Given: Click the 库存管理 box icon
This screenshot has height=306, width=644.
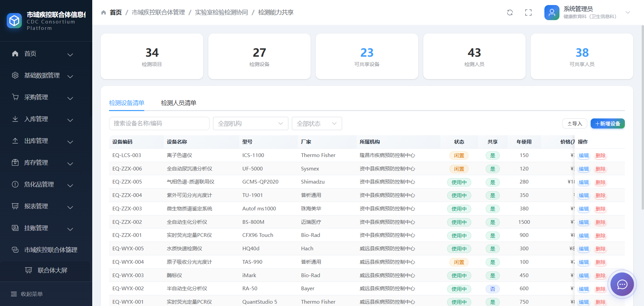Looking at the screenshot, I should (x=15, y=162).
